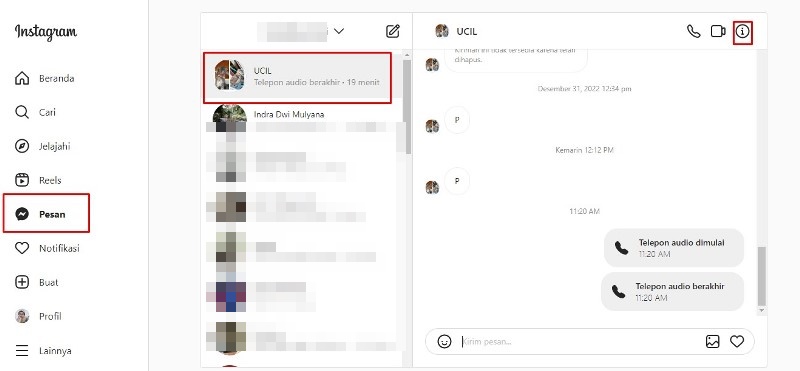The height and width of the screenshot is (371, 800).
Task: Compose a new message with the pencil icon
Action: point(392,31)
